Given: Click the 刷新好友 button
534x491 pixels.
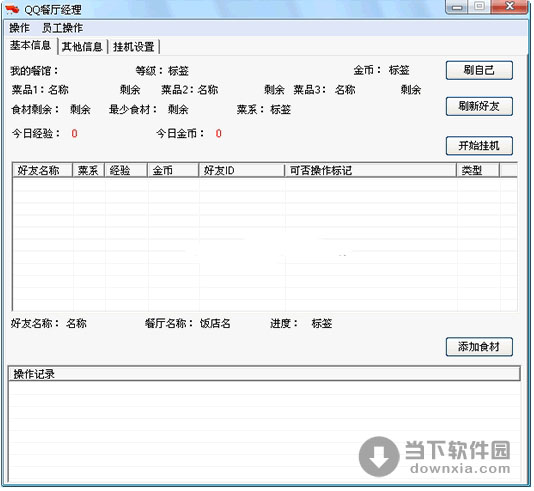Looking at the screenshot, I should tap(479, 106).
